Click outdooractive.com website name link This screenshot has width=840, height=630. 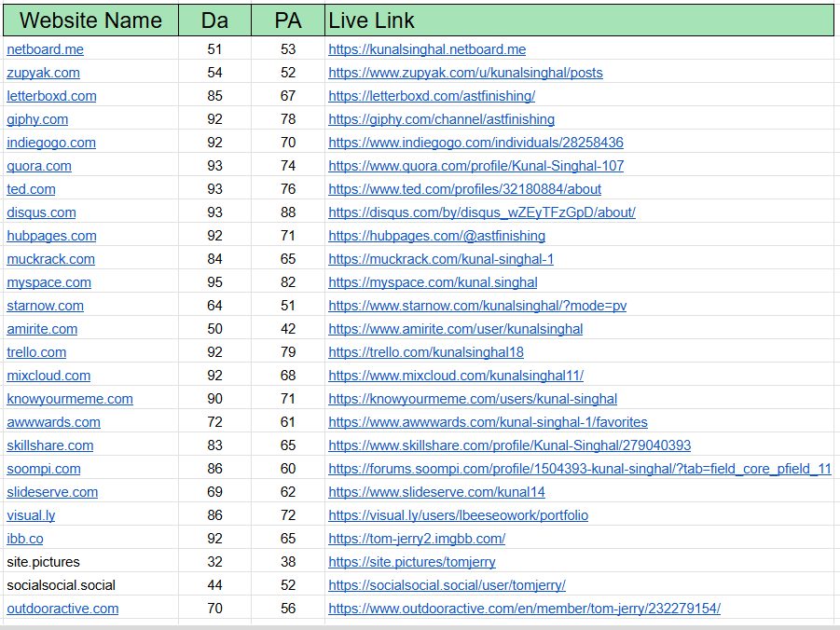pyautogui.click(x=62, y=609)
